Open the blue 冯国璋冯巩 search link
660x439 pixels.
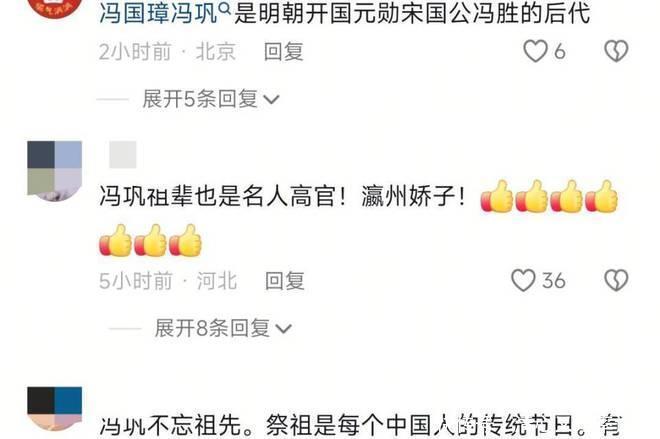click(158, 13)
